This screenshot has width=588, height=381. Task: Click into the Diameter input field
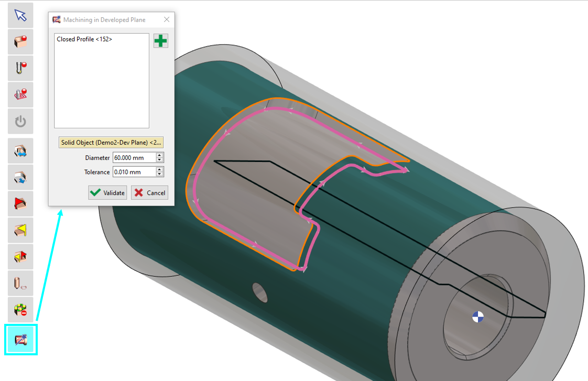134,158
